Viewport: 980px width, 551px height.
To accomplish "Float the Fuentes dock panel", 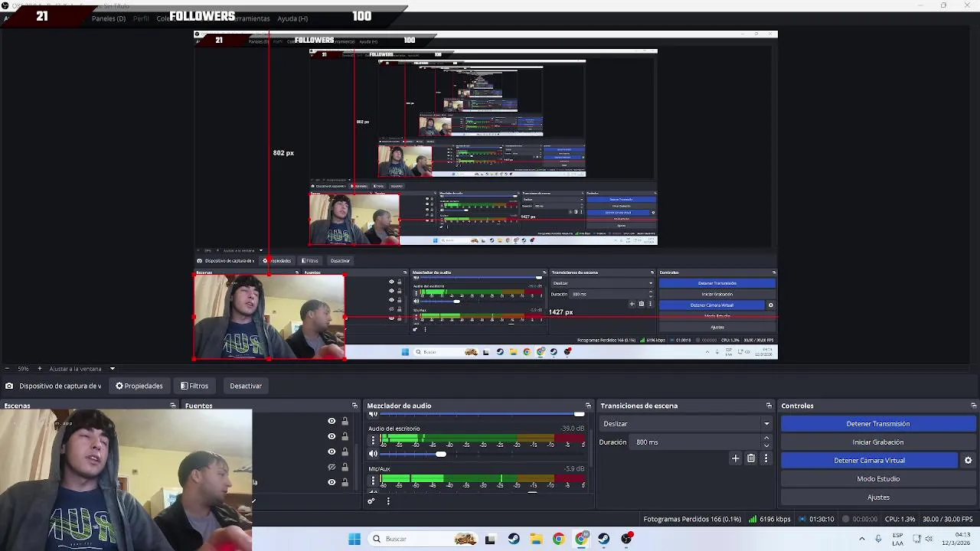I will point(354,406).
